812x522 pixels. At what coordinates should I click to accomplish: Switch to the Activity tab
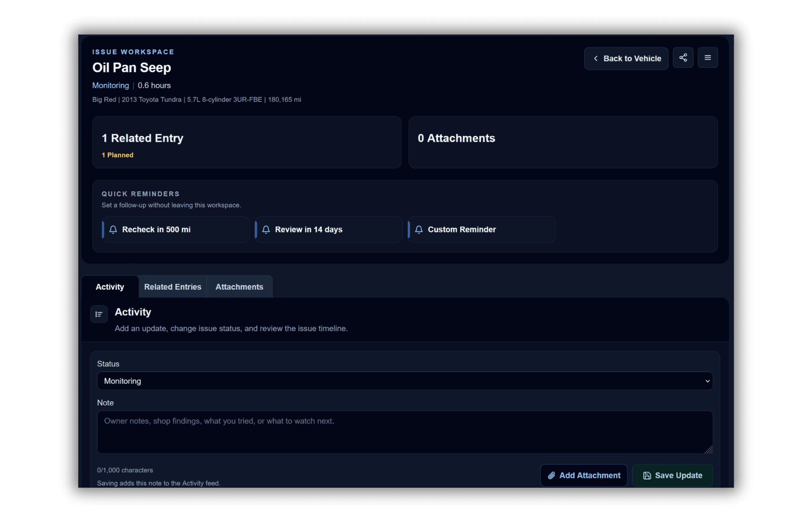tap(110, 287)
